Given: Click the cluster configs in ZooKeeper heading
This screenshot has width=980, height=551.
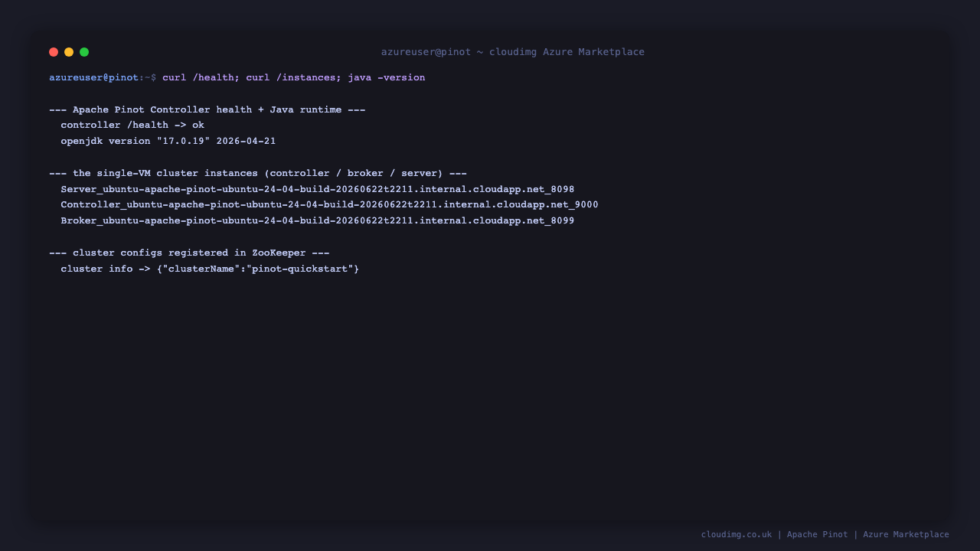Looking at the screenshot, I should point(189,253).
